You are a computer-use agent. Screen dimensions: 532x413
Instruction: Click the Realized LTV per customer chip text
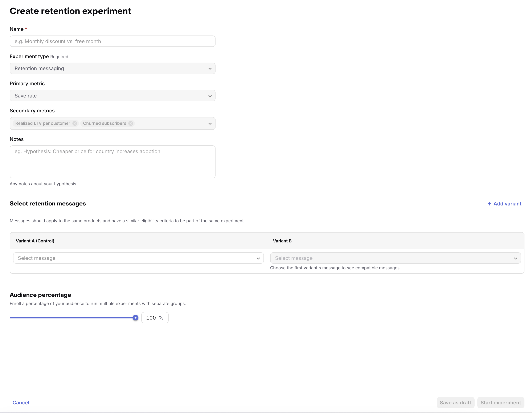(x=43, y=123)
